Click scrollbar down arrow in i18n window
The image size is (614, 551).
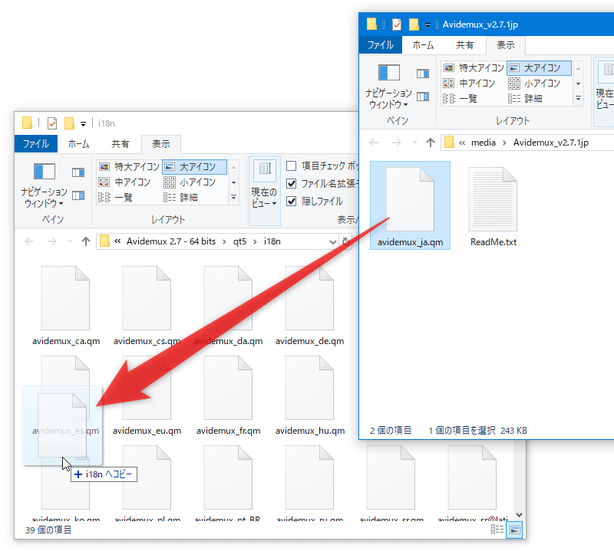point(519,515)
